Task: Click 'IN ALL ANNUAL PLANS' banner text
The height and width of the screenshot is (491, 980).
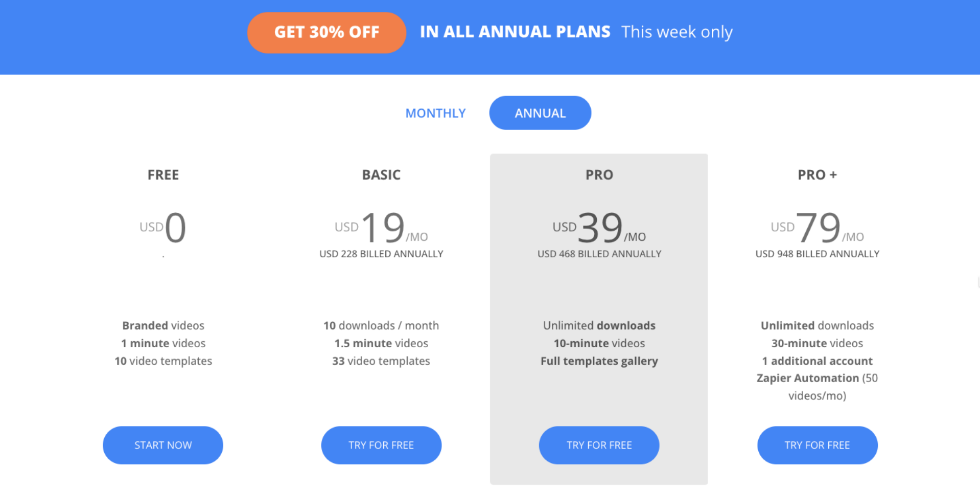Action: 515,32
